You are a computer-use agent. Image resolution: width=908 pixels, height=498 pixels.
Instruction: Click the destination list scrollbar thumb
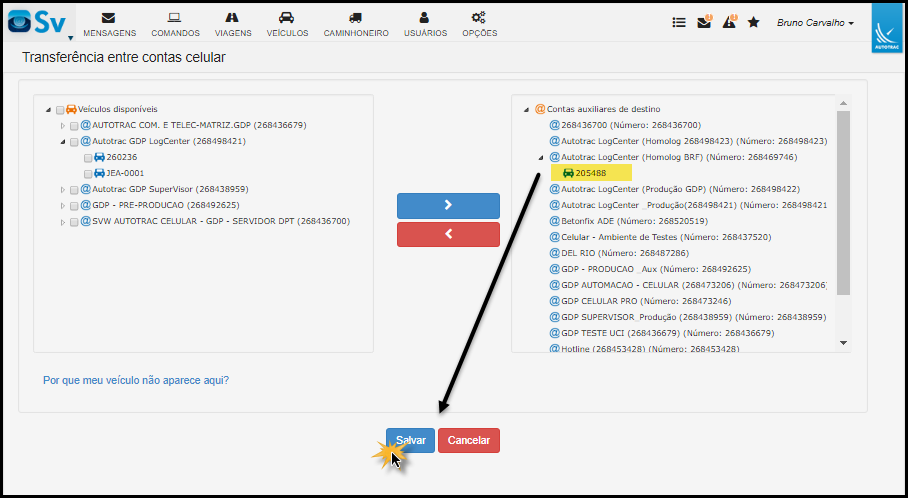point(843,203)
